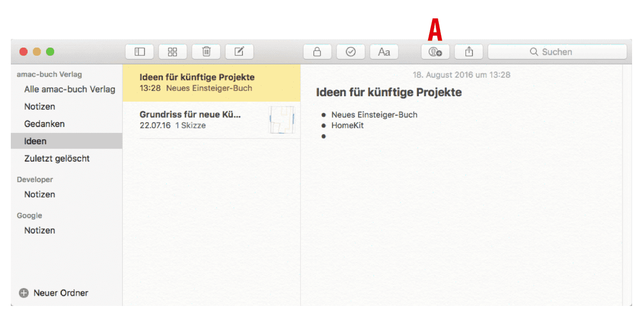Open the Aa text format button
Screen dimensions: 644x320
(x=384, y=52)
